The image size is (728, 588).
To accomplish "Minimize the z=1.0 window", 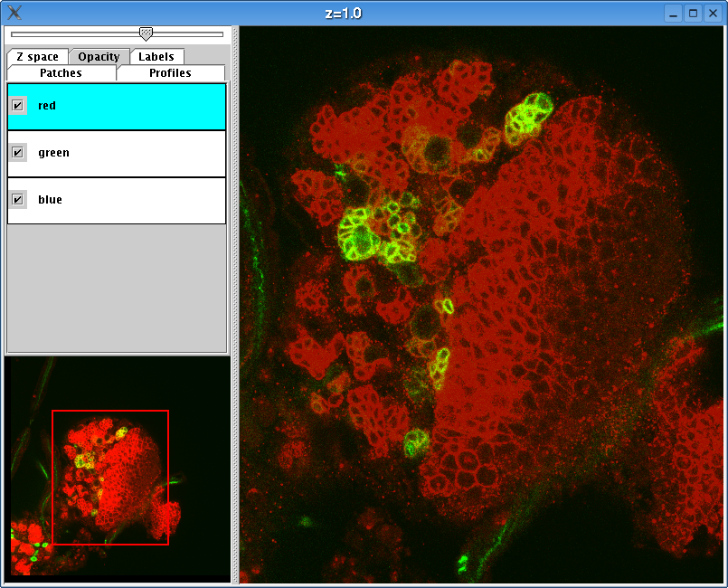I will [673, 14].
